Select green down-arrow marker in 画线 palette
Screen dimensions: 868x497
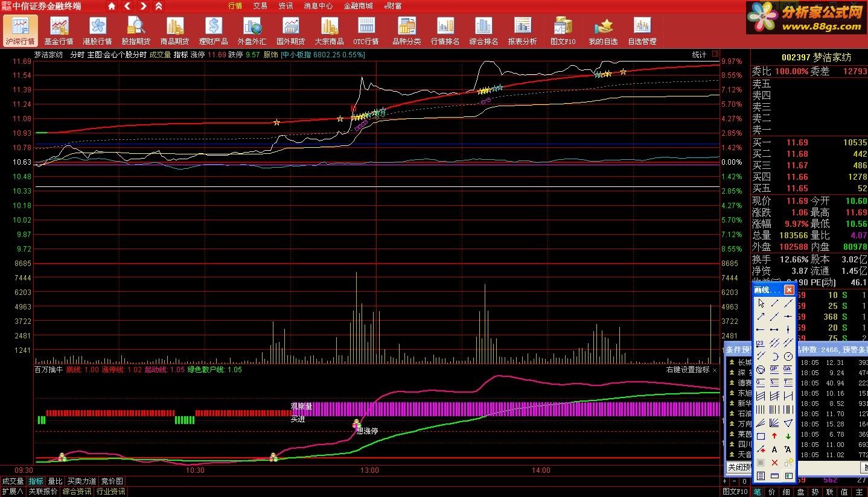point(788,435)
